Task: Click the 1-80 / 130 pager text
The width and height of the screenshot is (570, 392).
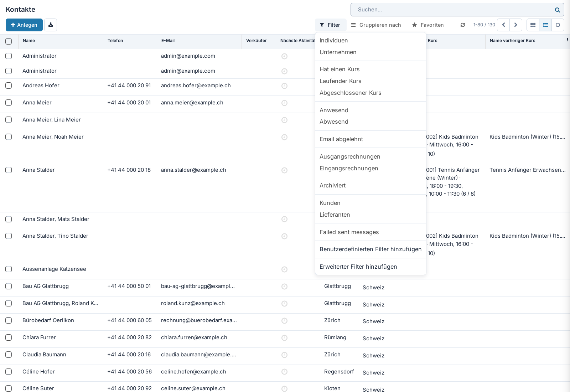Action: pos(484,25)
